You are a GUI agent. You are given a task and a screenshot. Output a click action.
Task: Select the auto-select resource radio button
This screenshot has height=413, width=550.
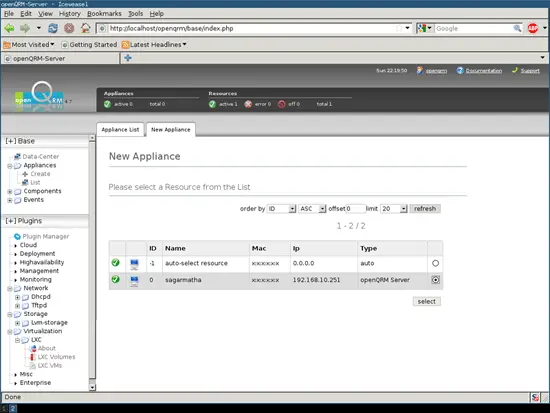pyautogui.click(x=435, y=263)
